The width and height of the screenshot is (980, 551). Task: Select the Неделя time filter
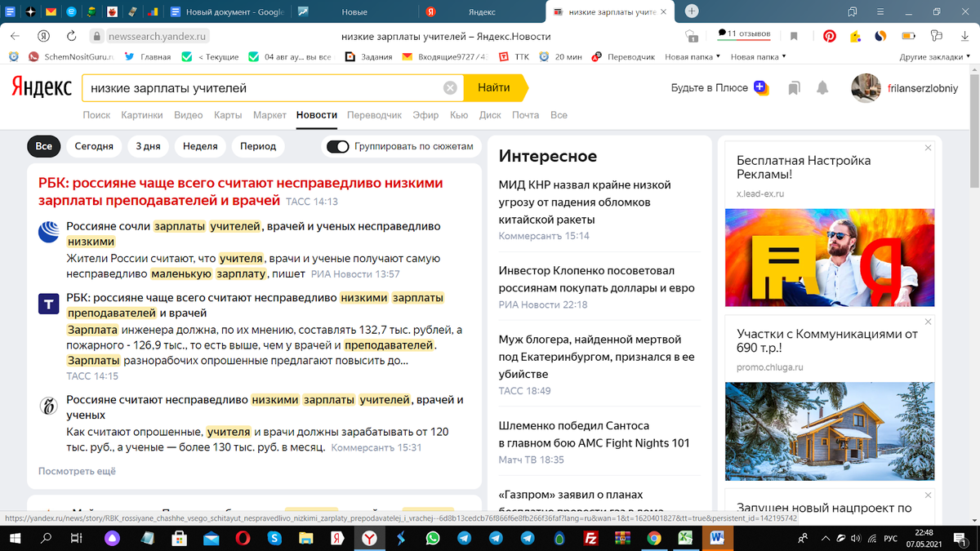200,146
